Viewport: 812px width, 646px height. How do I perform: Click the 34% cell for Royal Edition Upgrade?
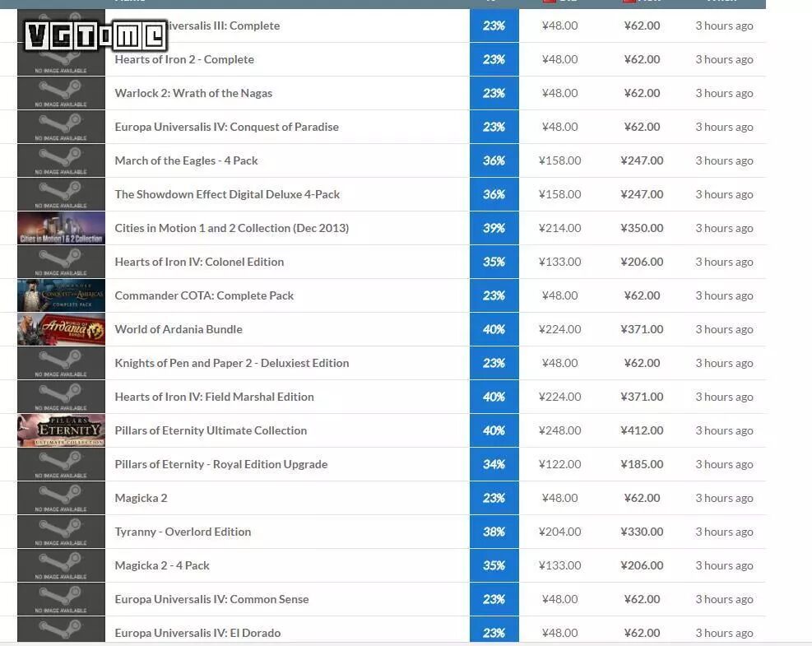(494, 464)
